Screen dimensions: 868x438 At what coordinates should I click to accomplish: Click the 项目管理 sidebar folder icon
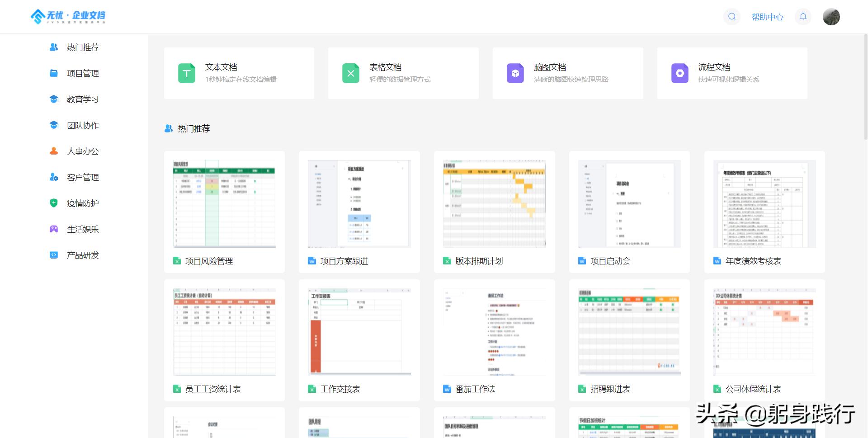(54, 73)
